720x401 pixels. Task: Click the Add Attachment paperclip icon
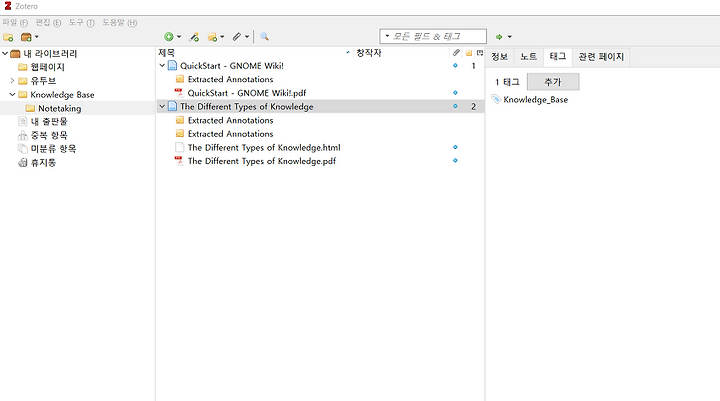pos(236,37)
